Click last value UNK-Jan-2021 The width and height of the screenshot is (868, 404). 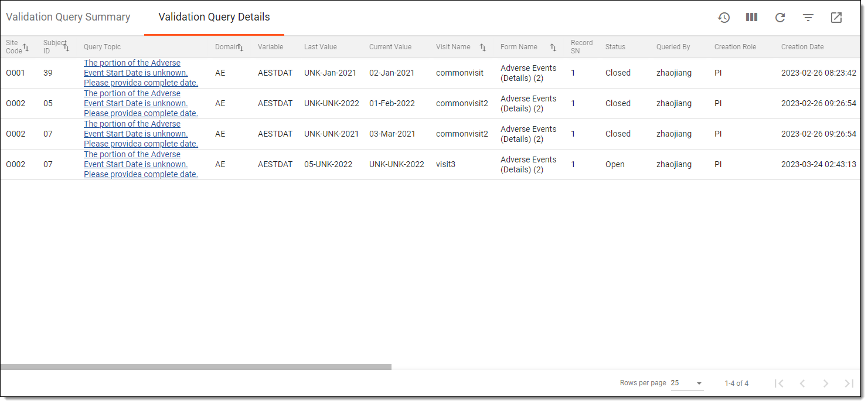pyautogui.click(x=330, y=73)
